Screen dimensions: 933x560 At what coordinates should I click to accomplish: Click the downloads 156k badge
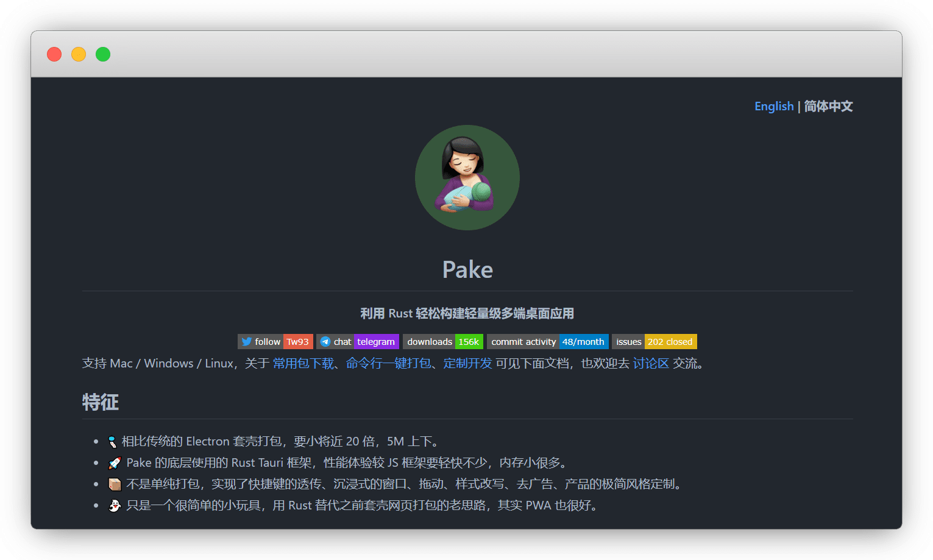[443, 342]
